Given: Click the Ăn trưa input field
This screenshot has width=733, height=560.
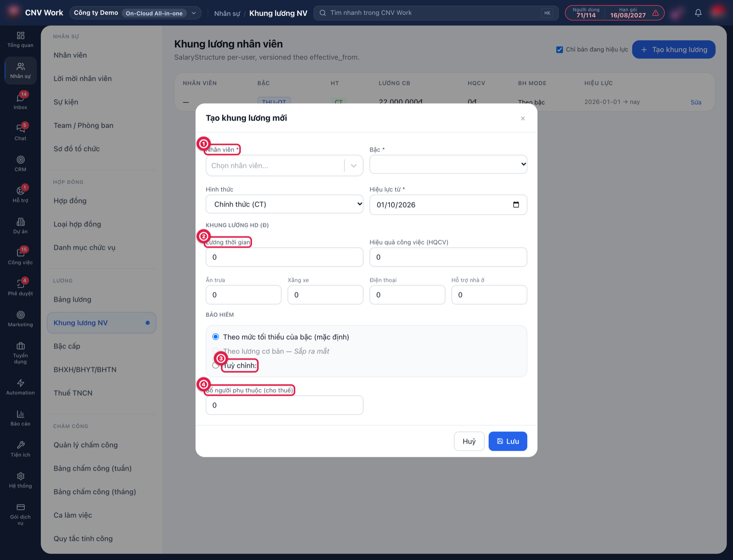Looking at the screenshot, I should click(243, 295).
